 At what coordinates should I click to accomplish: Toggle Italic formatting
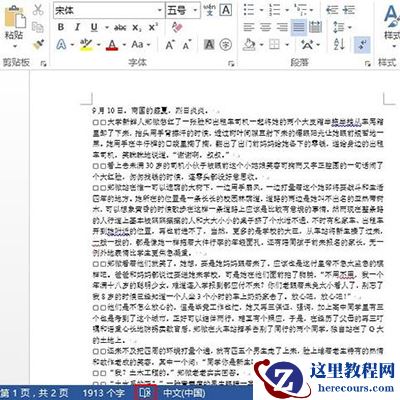point(77,27)
